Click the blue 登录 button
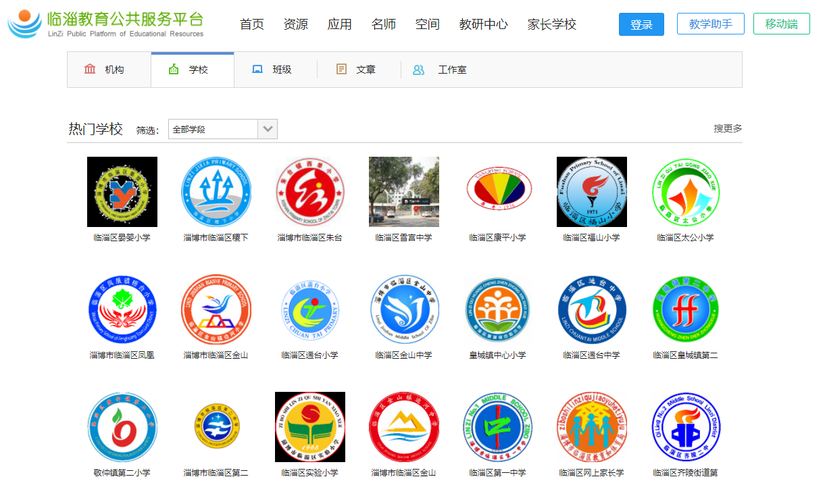Screen dimensions: 825x504 tap(641, 24)
